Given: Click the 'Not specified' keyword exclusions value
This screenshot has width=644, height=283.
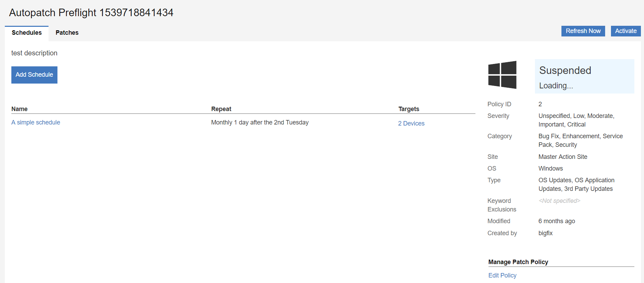Looking at the screenshot, I should pos(559,201).
